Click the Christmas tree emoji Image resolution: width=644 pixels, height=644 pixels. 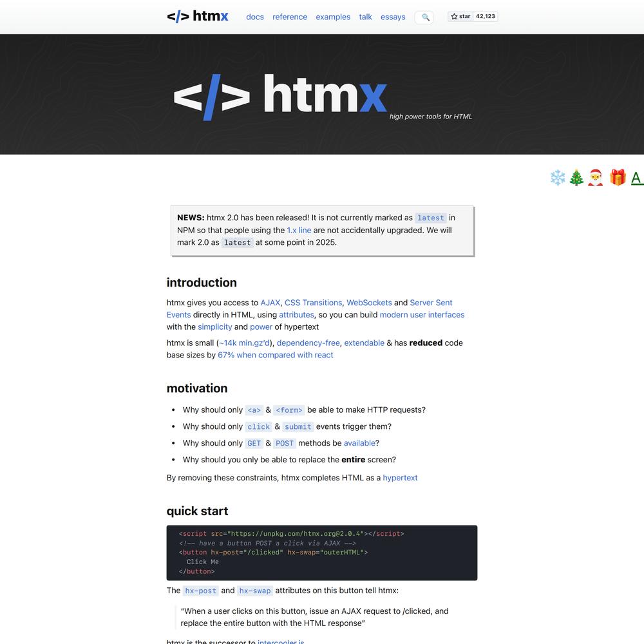576,178
